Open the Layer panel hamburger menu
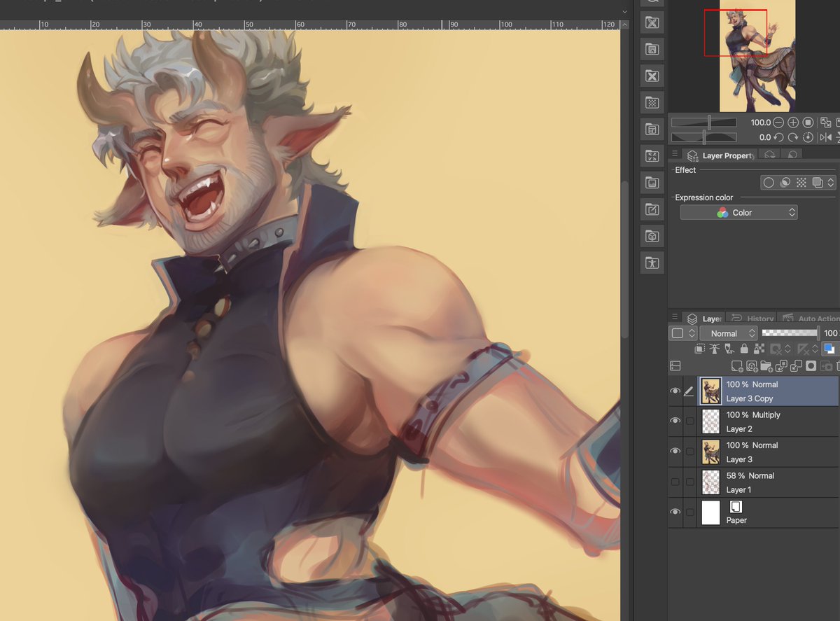The image size is (840, 621). 675,316
